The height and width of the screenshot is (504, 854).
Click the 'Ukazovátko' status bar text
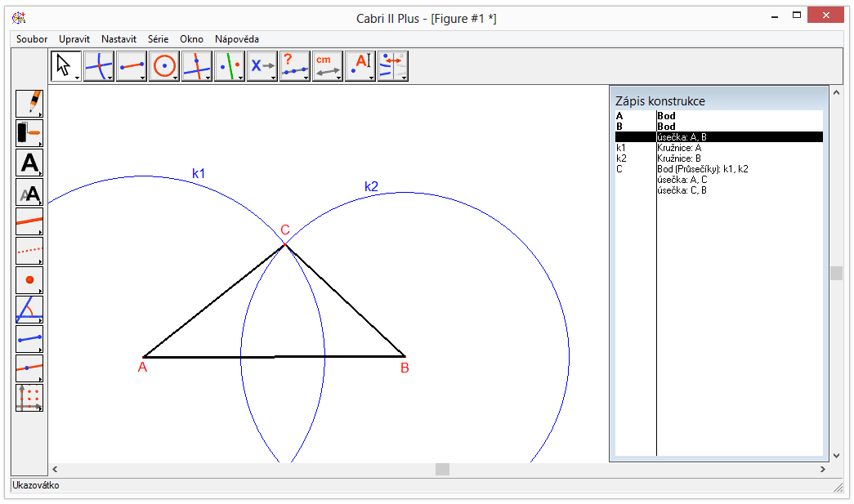(36, 485)
